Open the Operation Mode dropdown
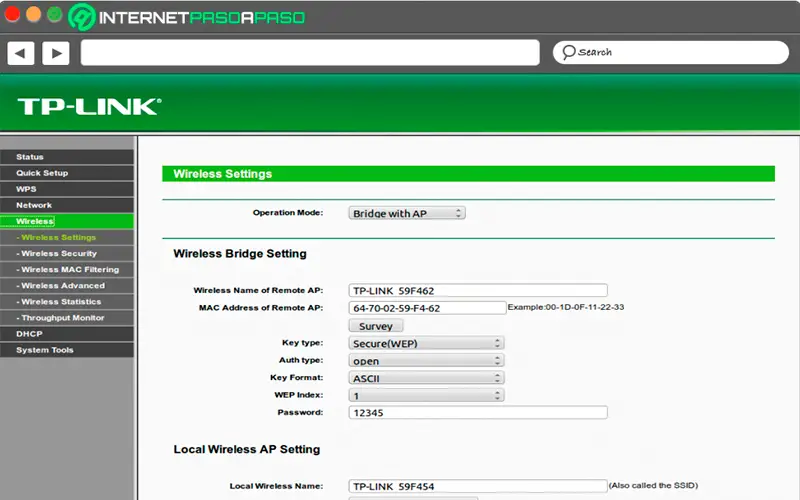Image resolution: width=800 pixels, height=500 pixels. pyautogui.click(x=407, y=213)
